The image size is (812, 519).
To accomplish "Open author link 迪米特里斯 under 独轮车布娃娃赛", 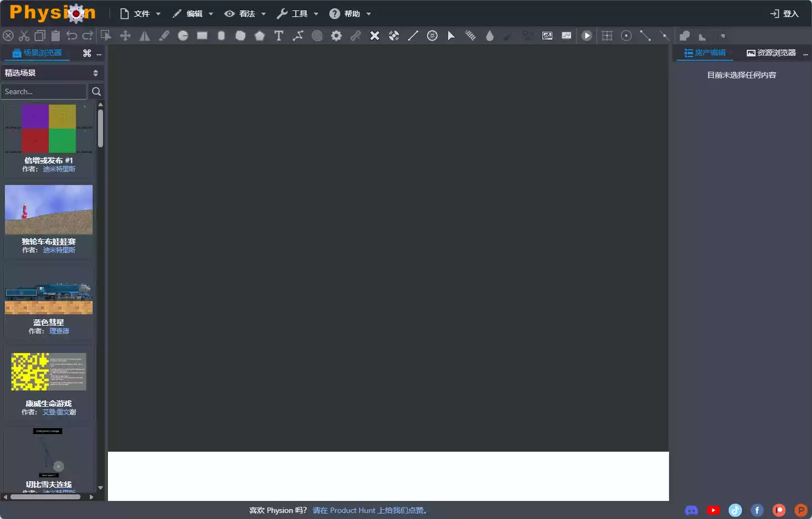I will coord(59,250).
